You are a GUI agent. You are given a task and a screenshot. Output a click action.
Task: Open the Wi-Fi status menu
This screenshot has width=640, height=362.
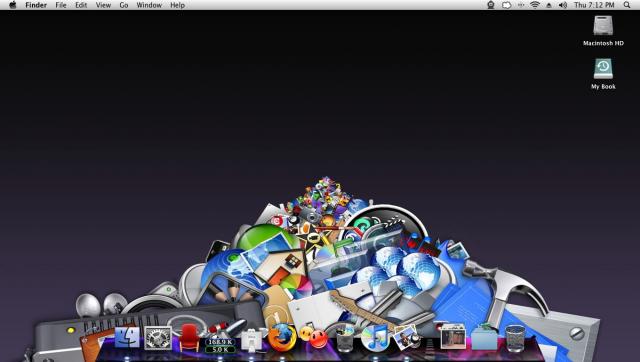(x=535, y=5)
